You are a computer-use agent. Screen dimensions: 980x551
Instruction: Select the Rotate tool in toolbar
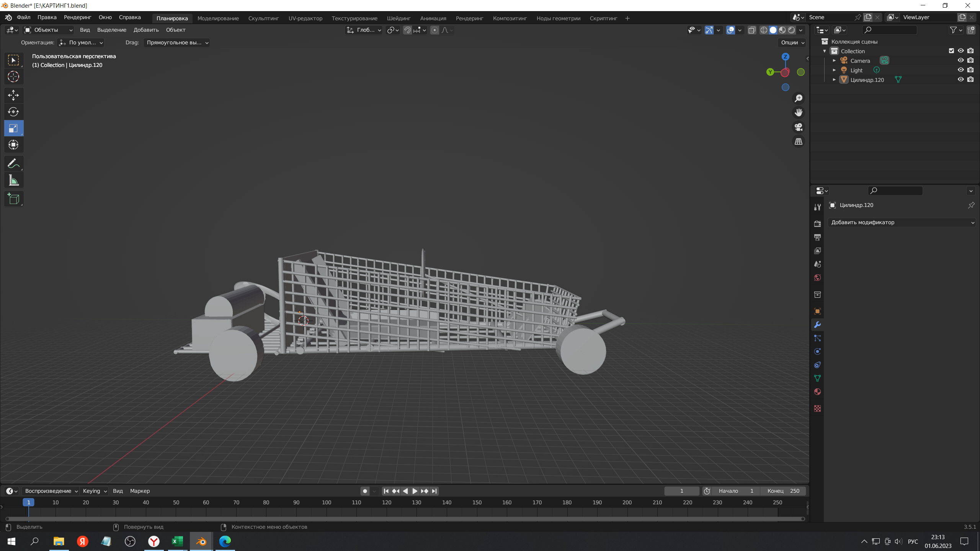click(x=13, y=112)
